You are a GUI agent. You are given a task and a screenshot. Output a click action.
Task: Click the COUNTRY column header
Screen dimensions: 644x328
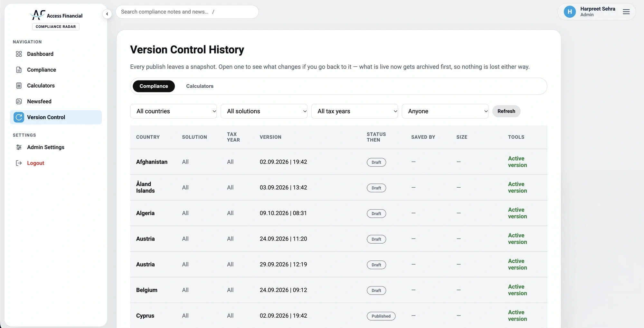click(x=148, y=137)
